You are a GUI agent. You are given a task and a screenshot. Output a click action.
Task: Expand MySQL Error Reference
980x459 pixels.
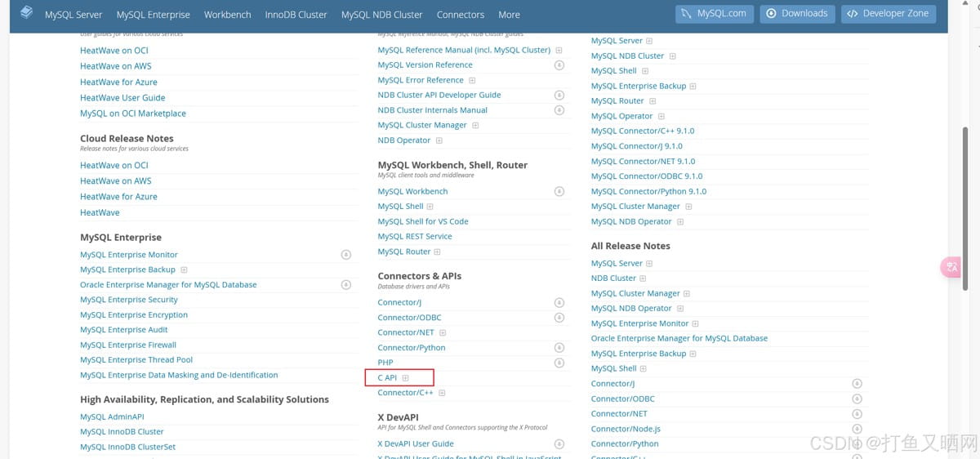pyautogui.click(x=472, y=80)
